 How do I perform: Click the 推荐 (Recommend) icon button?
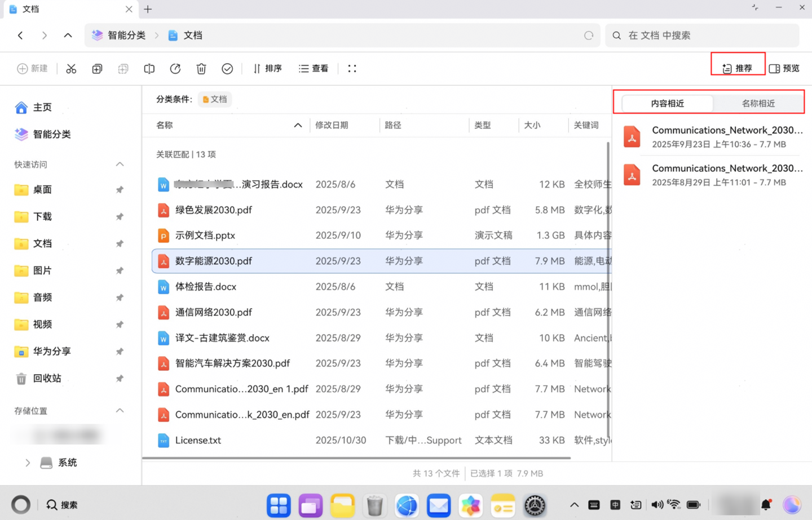pyautogui.click(x=738, y=68)
